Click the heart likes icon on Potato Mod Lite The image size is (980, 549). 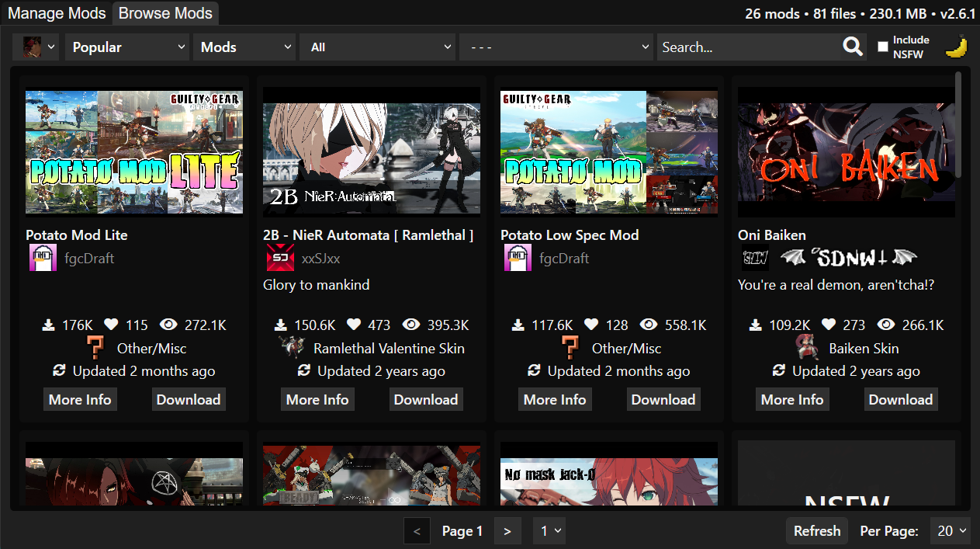(x=111, y=325)
